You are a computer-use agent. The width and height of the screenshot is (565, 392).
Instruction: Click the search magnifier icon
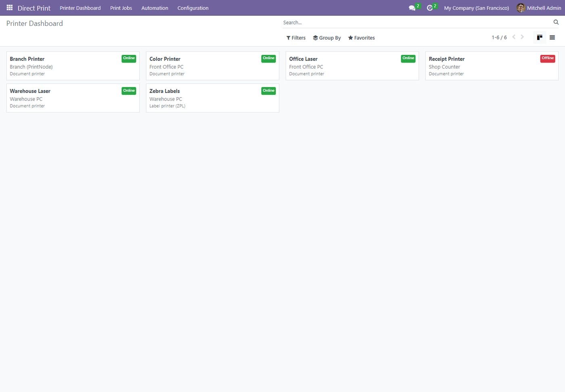[x=556, y=22]
